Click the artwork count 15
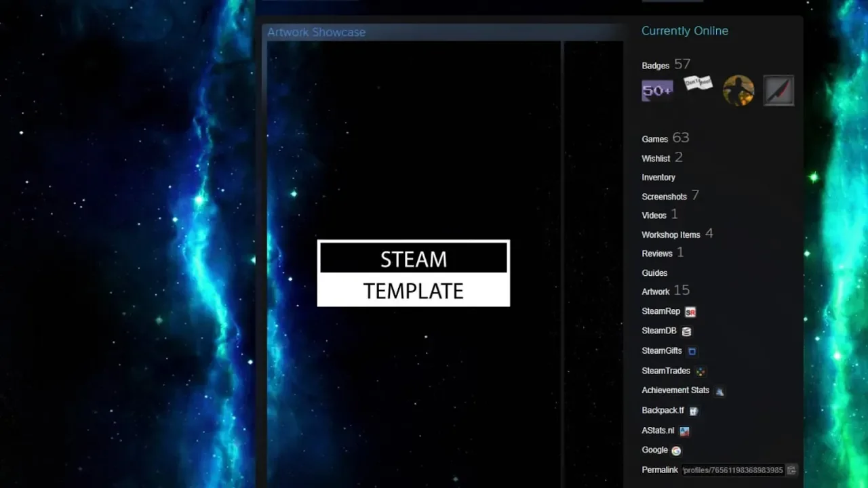This screenshot has height=488, width=868. [682, 290]
